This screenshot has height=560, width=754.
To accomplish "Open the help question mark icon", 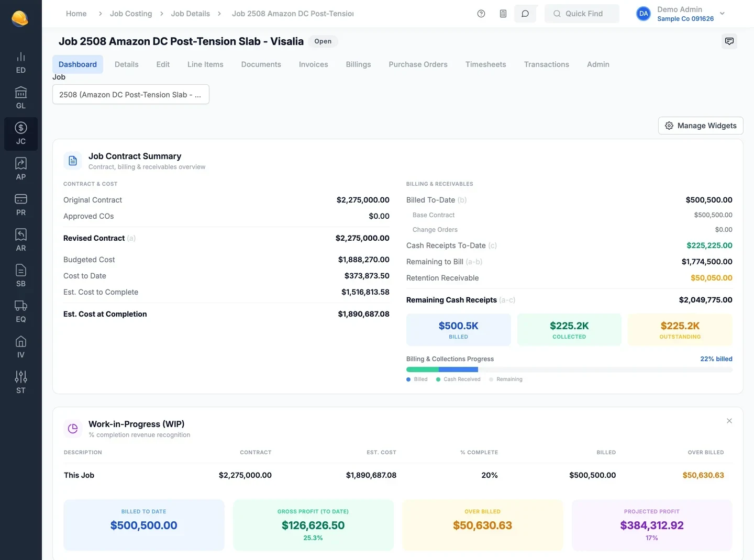I will (x=481, y=14).
